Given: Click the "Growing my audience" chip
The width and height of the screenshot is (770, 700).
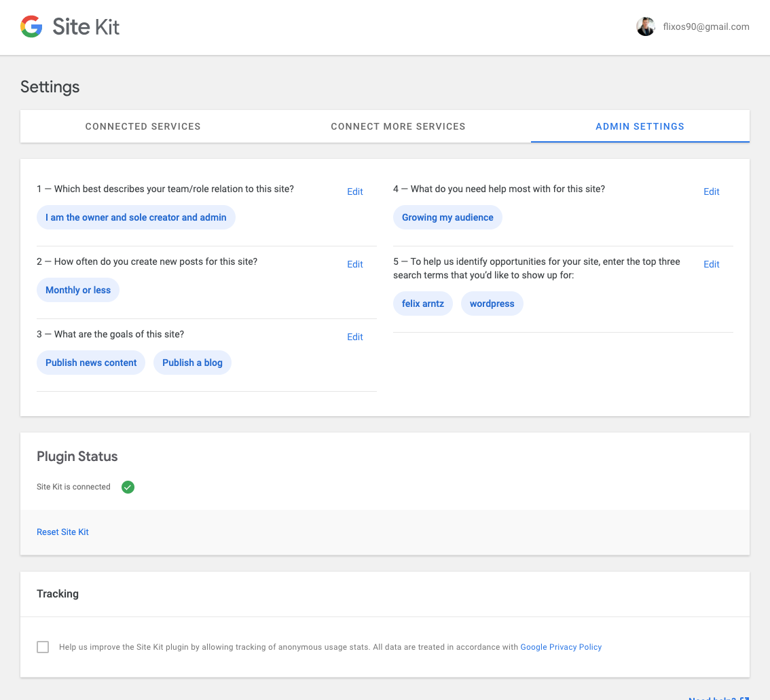Looking at the screenshot, I should tap(447, 217).
